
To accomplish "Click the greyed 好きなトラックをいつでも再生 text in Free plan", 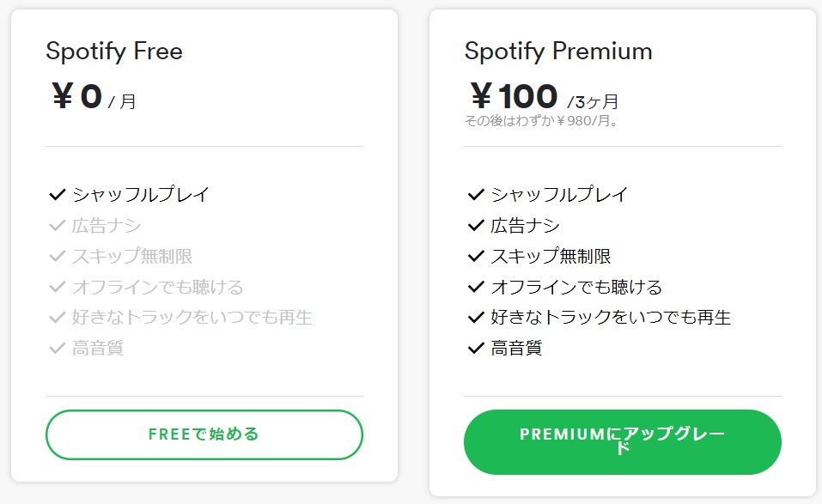I will (x=192, y=318).
